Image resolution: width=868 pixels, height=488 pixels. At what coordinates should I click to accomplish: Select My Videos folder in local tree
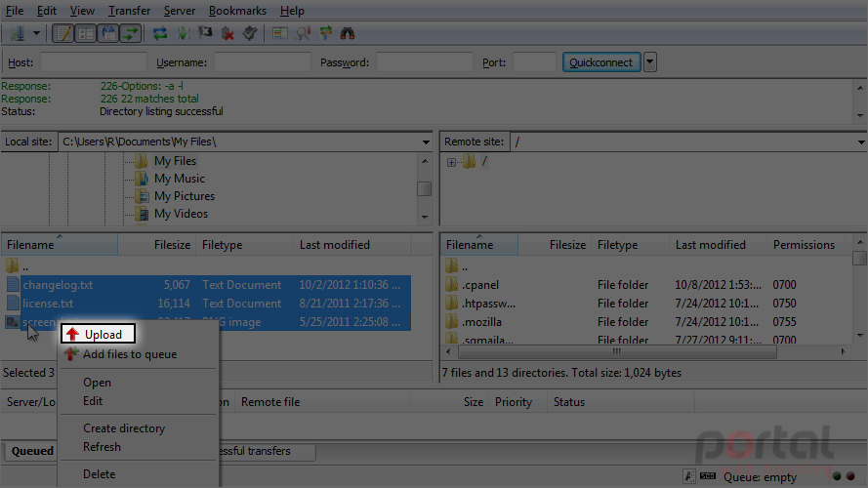click(x=181, y=214)
